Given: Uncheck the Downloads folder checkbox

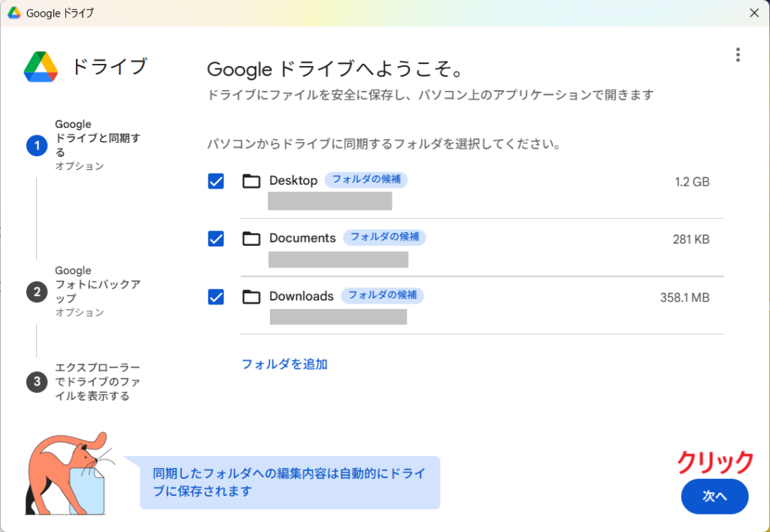Looking at the screenshot, I should click(216, 297).
